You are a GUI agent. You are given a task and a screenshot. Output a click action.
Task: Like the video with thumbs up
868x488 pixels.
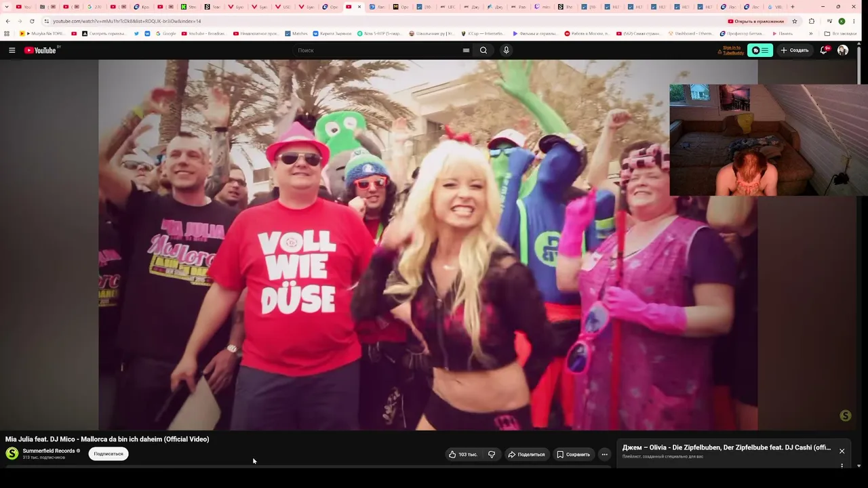tap(463, 454)
